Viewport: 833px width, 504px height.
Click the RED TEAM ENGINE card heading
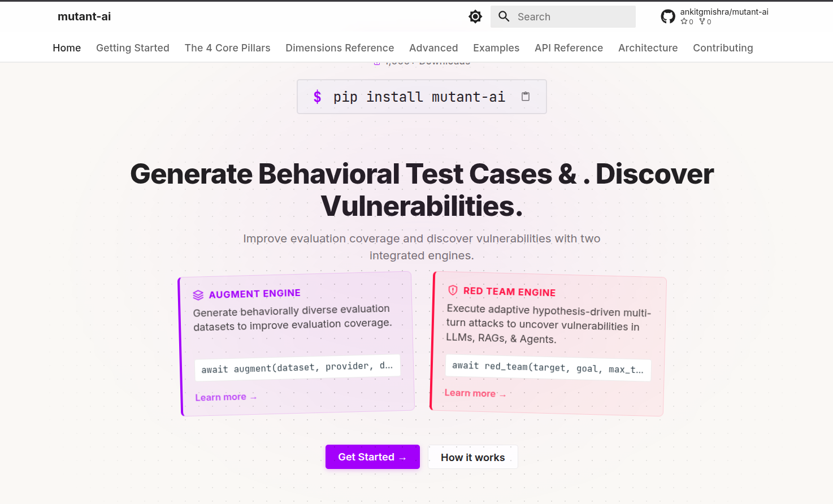(x=509, y=292)
